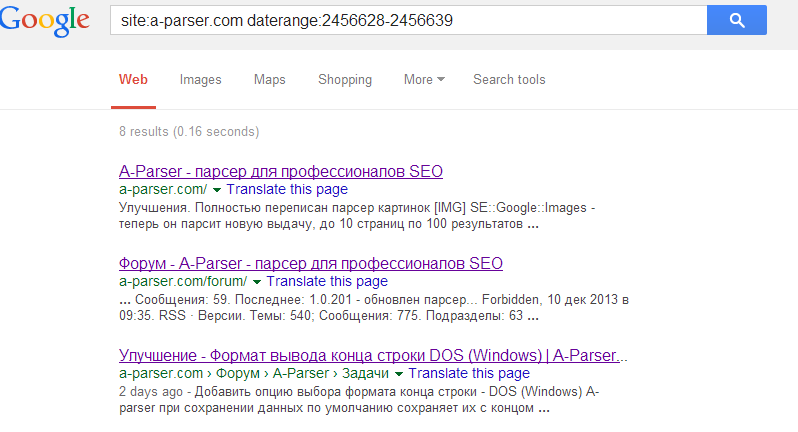Click the '8 results (0.16 seconds)' text
This screenshot has height=432, width=798.
pos(189,132)
